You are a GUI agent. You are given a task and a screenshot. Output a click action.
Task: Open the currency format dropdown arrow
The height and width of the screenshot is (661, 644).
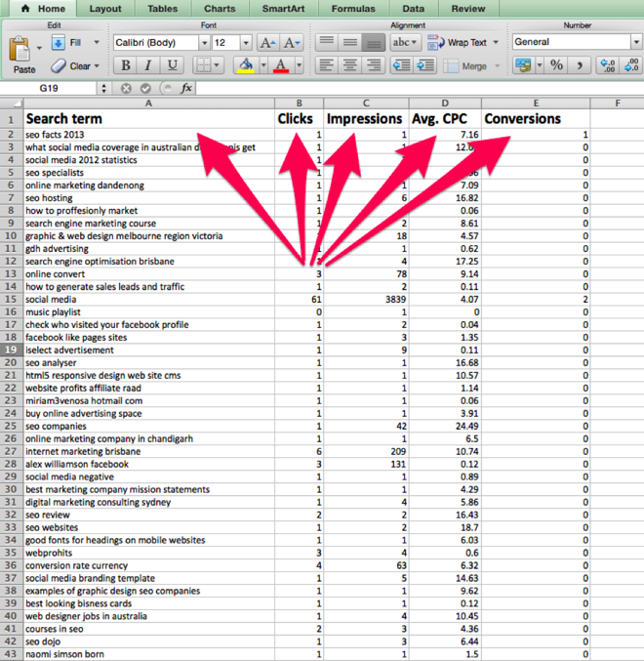point(540,65)
